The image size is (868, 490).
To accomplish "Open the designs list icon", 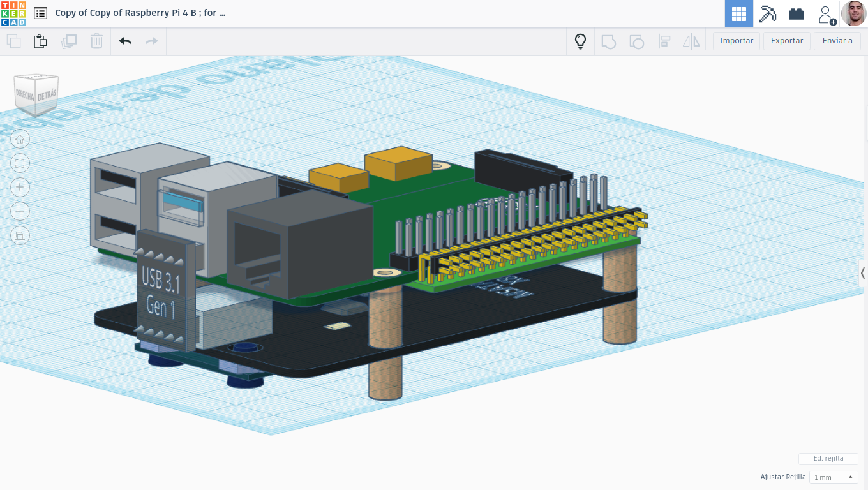I will [x=40, y=13].
